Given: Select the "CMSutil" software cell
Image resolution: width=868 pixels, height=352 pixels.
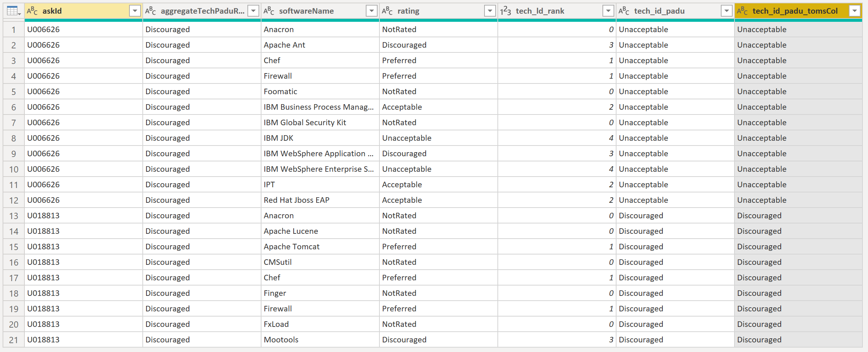Looking at the screenshot, I should (320, 262).
